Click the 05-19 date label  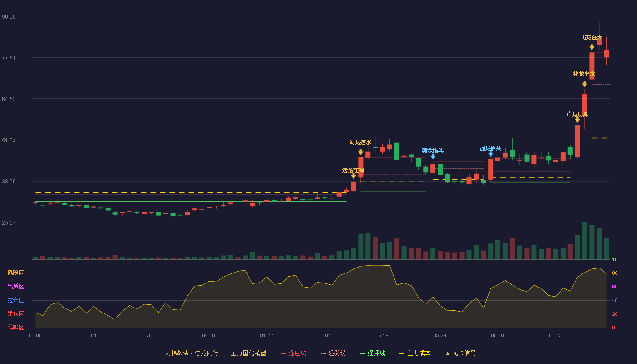point(382,335)
